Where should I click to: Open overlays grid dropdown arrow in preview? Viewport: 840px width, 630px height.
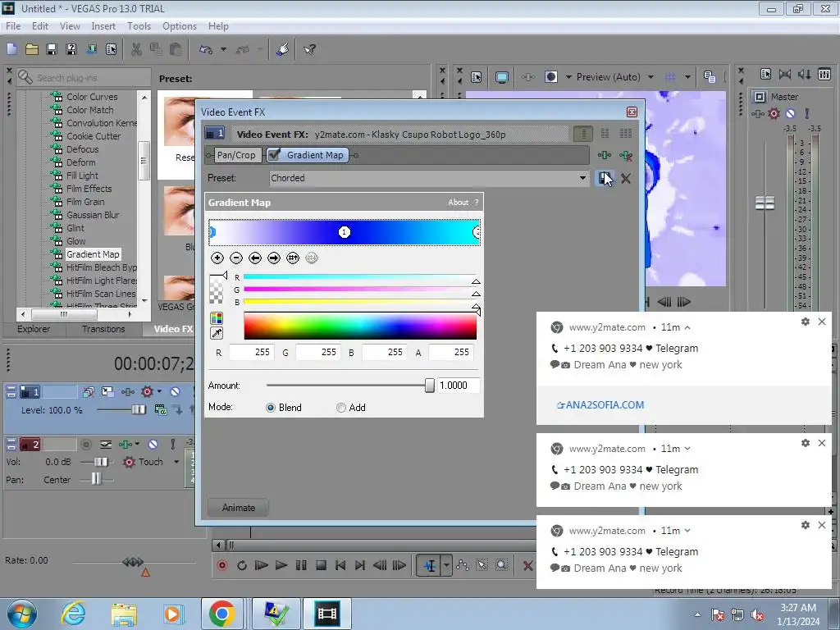(x=687, y=77)
